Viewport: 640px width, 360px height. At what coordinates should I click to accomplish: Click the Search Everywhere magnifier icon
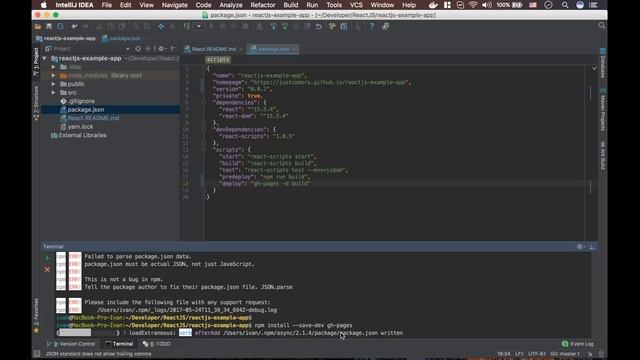(602, 26)
